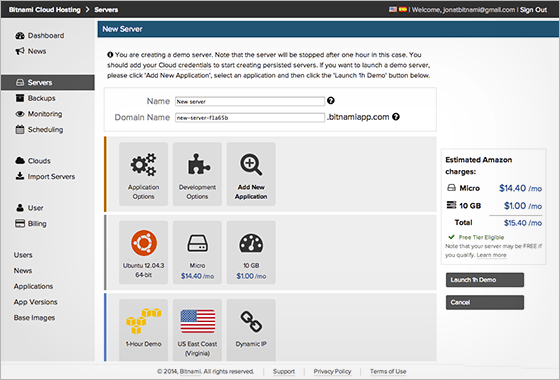Click the Free Tier Eligible text
560x380 pixels.
[481, 237]
